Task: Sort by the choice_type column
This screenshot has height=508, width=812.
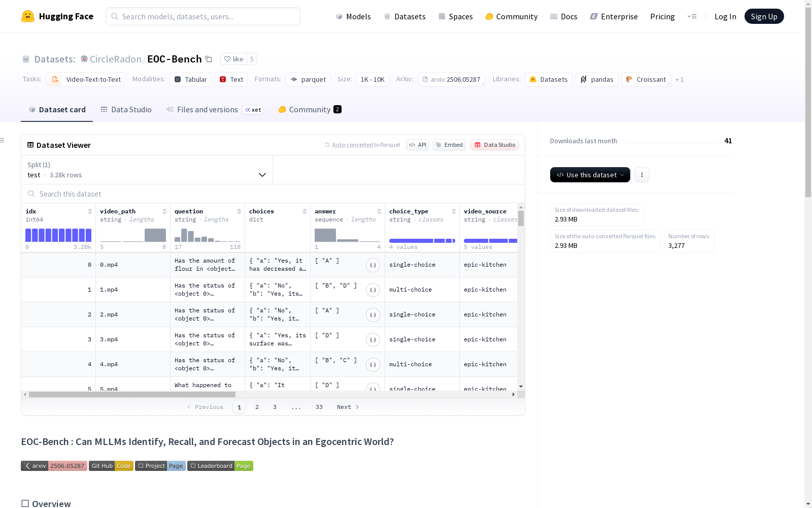Action: click(454, 211)
